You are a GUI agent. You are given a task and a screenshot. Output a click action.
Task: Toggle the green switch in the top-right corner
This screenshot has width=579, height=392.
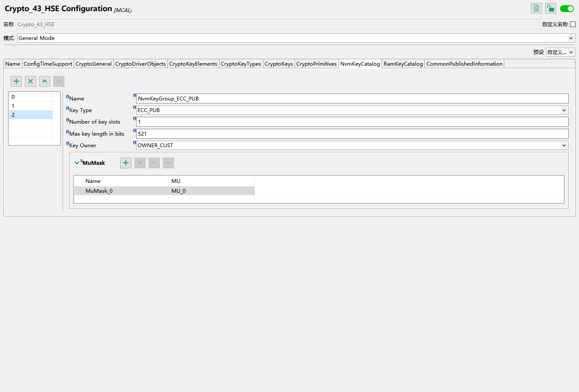coord(567,8)
